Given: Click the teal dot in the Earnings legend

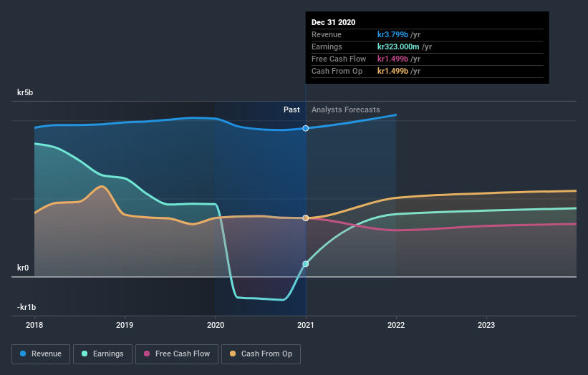Looking at the screenshot, I should point(85,354).
